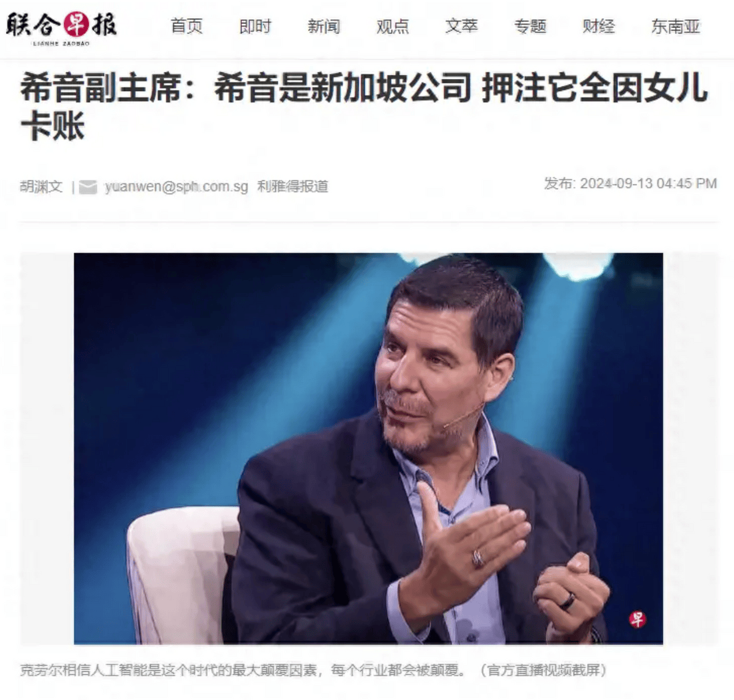This screenshot has height=700, width=734.
Task: Click the photo caption about 克劳尔
Action: point(313,670)
